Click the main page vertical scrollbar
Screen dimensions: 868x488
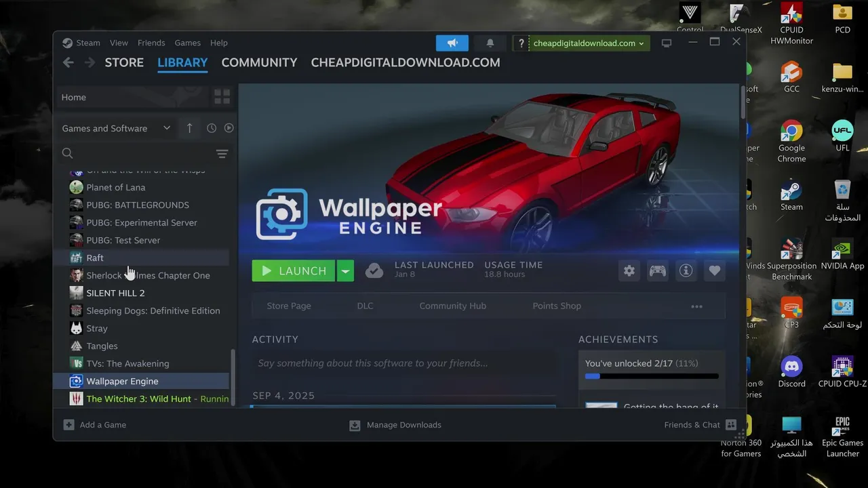click(x=743, y=102)
